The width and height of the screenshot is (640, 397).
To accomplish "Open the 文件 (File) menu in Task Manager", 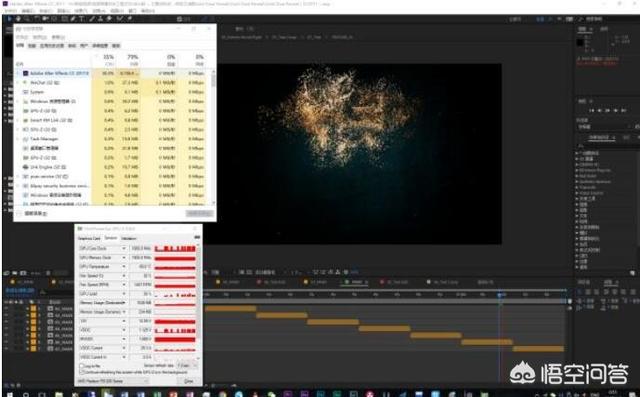I will [22, 37].
